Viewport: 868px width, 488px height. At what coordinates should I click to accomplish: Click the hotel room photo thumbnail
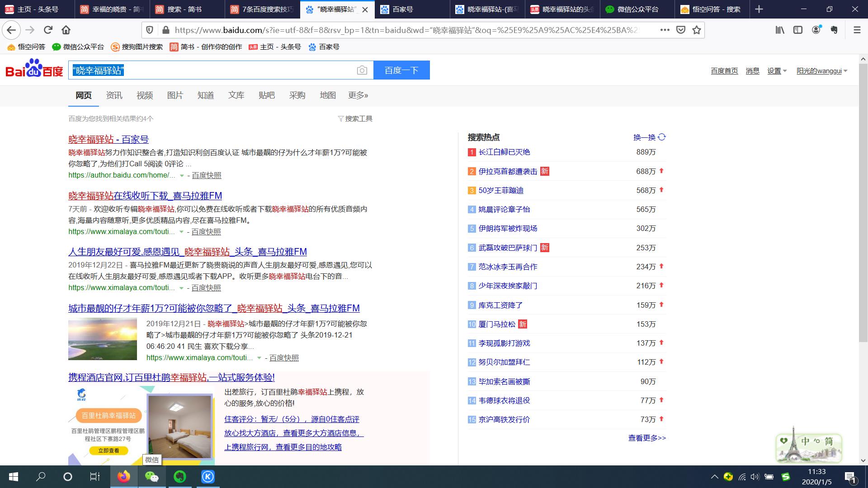pyautogui.click(x=180, y=427)
